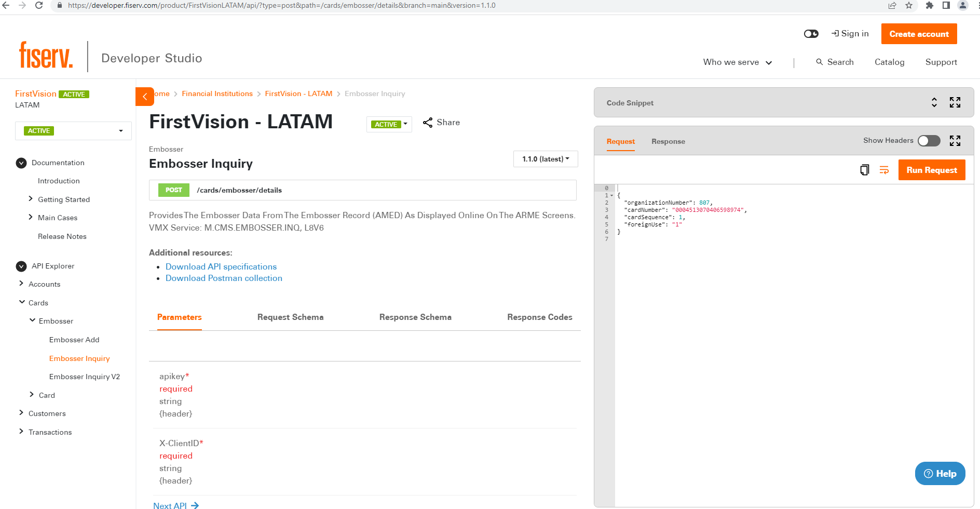This screenshot has height=509, width=980.
Task: Download the Postman collection
Action: click(224, 278)
